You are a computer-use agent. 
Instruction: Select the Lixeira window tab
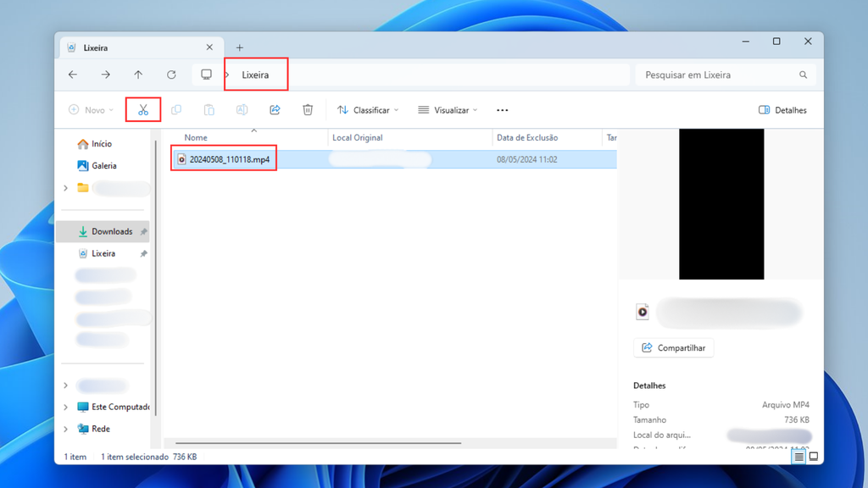pyautogui.click(x=142, y=47)
